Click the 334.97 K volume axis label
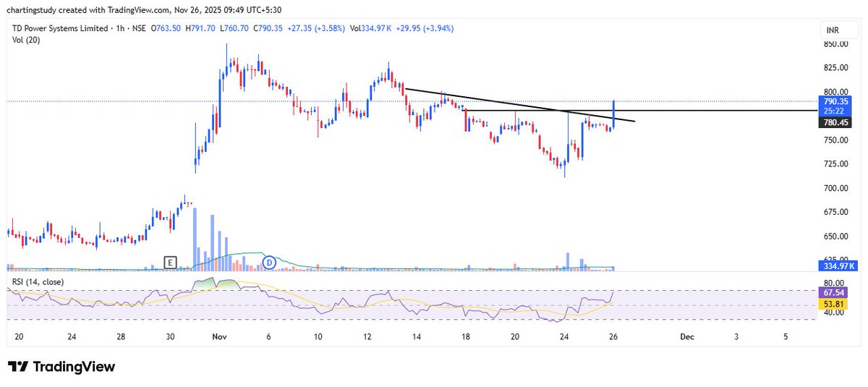 (838, 266)
